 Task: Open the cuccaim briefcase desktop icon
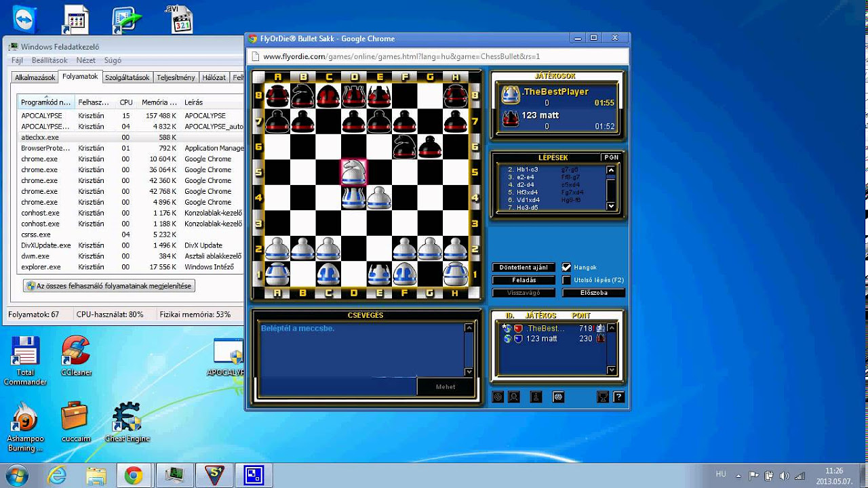pyautogui.click(x=75, y=422)
